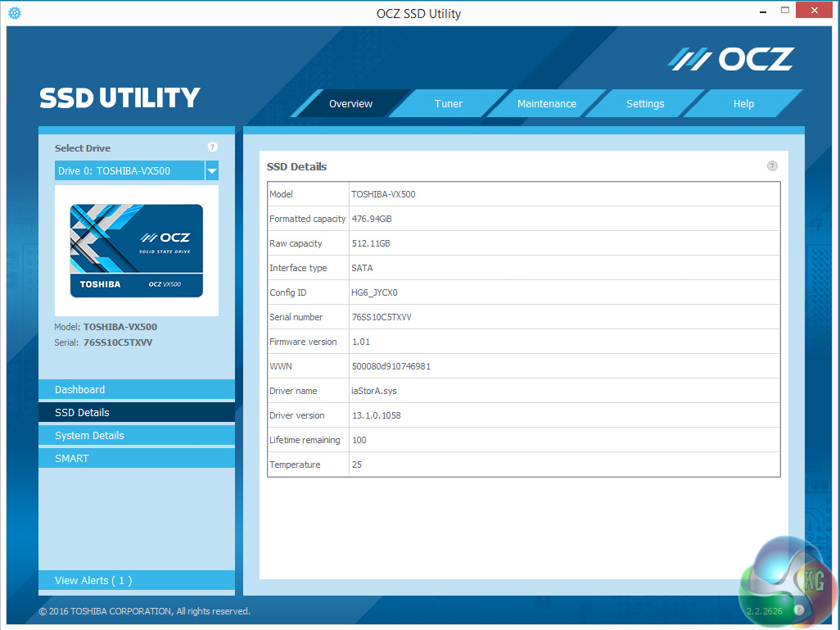Click the OCZ logo in the header

coord(731,59)
